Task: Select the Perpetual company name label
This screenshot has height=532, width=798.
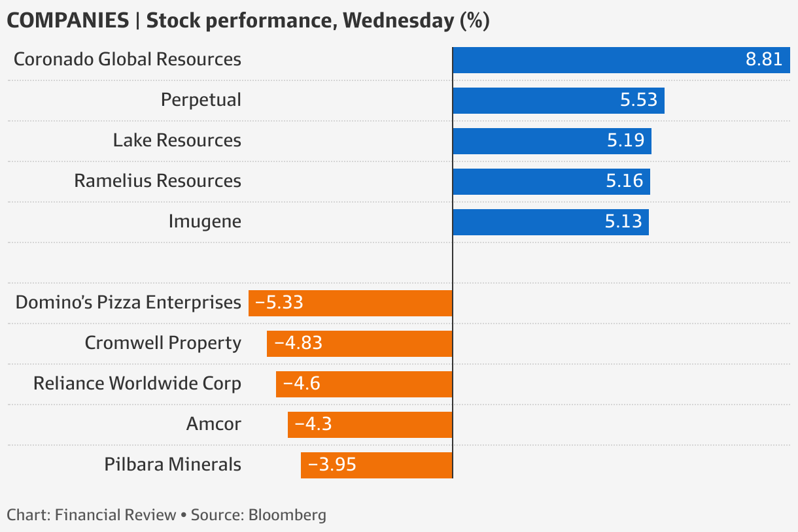Action: click(x=201, y=100)
